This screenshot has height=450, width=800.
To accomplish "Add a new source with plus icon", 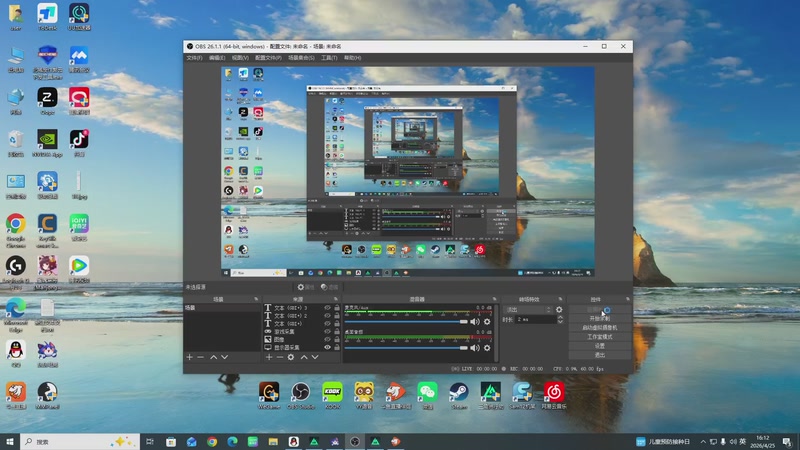I will pos(268,357).
